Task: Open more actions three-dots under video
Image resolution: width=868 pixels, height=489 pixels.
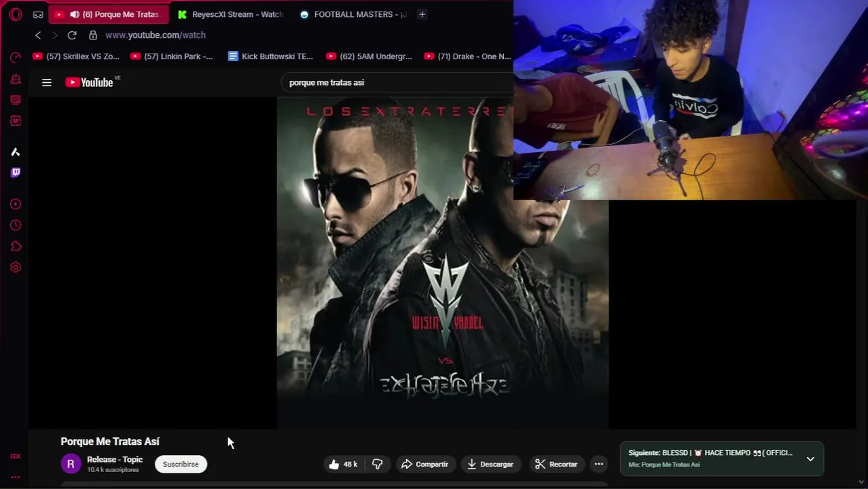Action: point(599,464)
